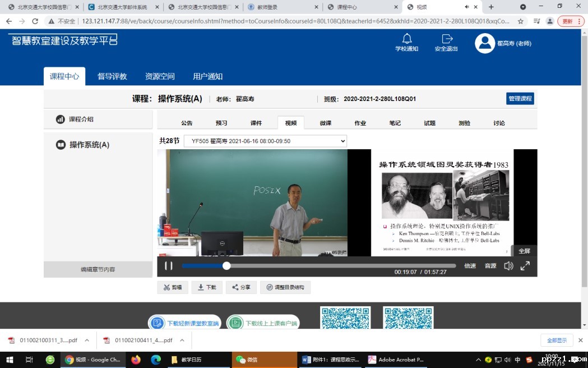Select the 公告 course tab
Screen dimensions: 588x368
[x=187, y=123]
